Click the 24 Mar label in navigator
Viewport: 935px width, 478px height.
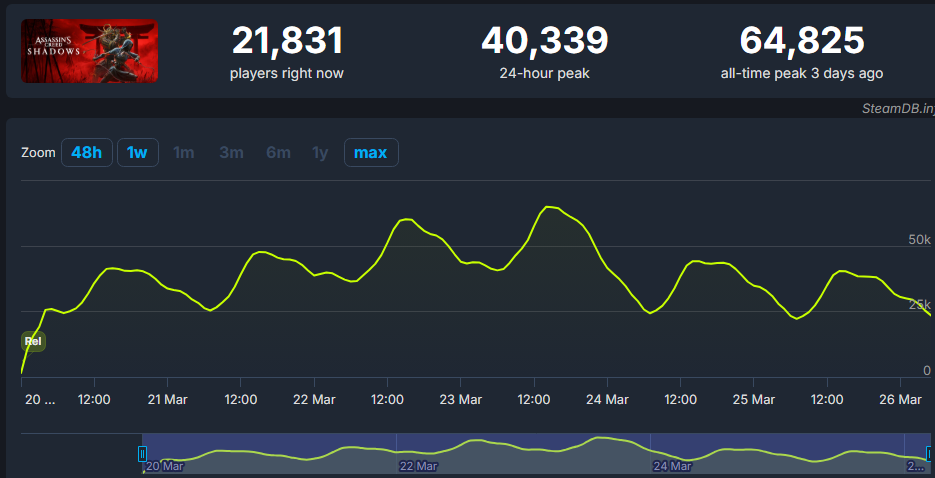point(672,466)
